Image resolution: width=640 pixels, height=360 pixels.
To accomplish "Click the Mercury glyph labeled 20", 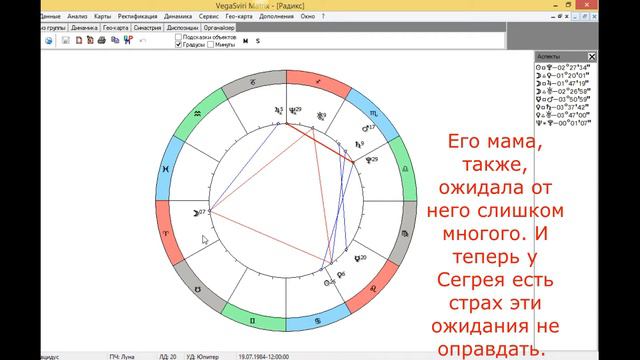I will (x=358, y=258).
